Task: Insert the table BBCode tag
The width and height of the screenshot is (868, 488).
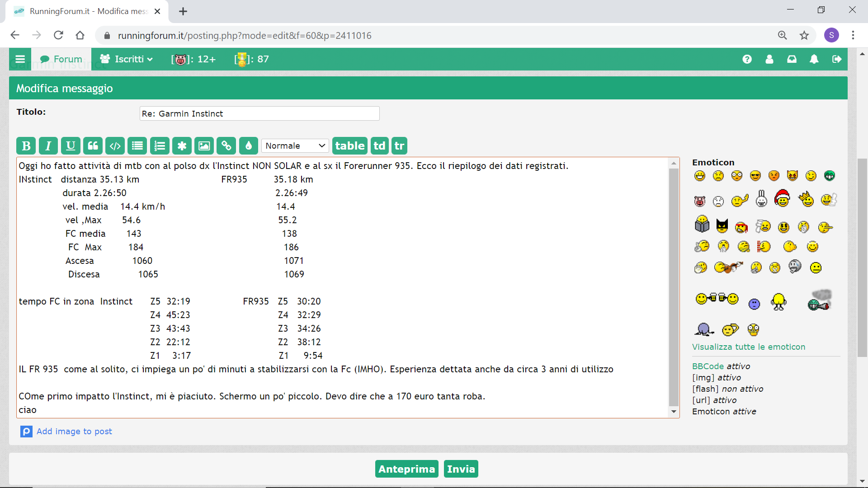Action: pos(349,146)
